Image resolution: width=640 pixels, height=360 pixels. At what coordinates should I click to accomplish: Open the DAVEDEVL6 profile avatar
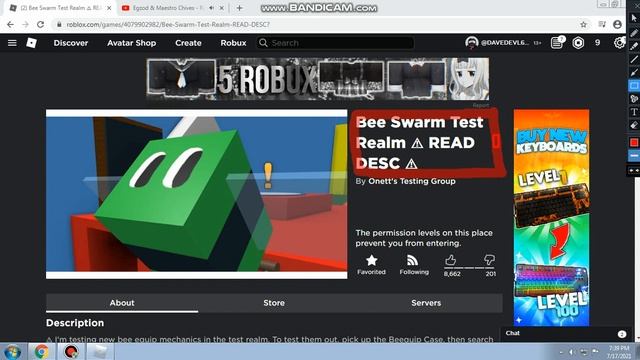click(x=471, y=42)
